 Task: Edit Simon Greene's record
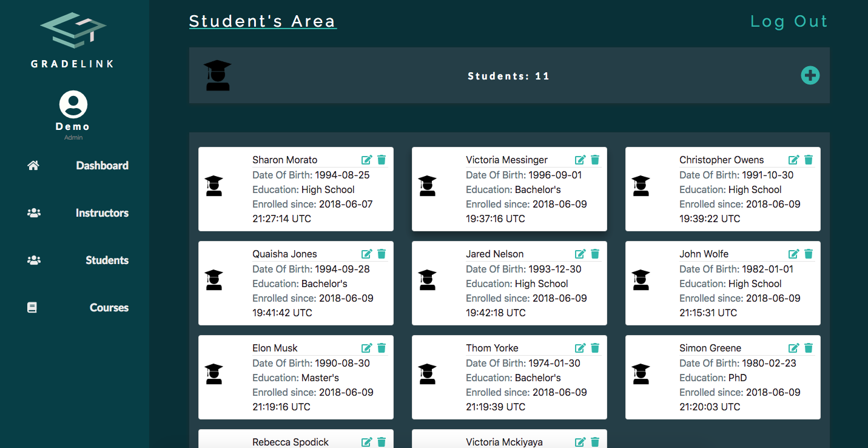pyautogui.click(x=794, y=348)
